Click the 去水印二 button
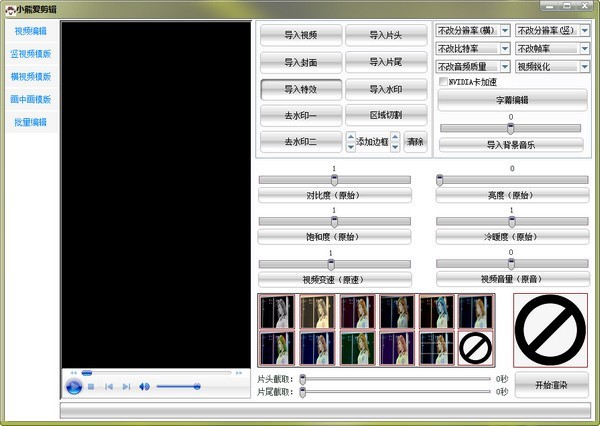600x426 pixels. tap(301, 142)
